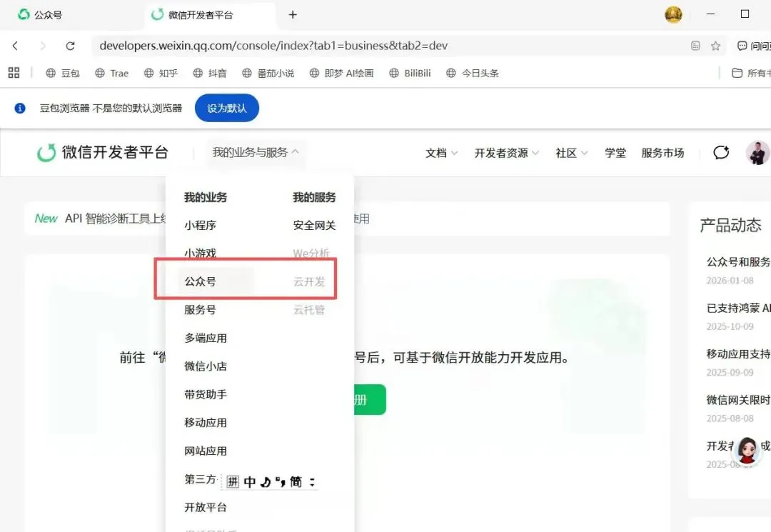The height and width of the screenshot is (532, 771).
Task: Open the 抖音 bookmark
Action: [210, 74]
